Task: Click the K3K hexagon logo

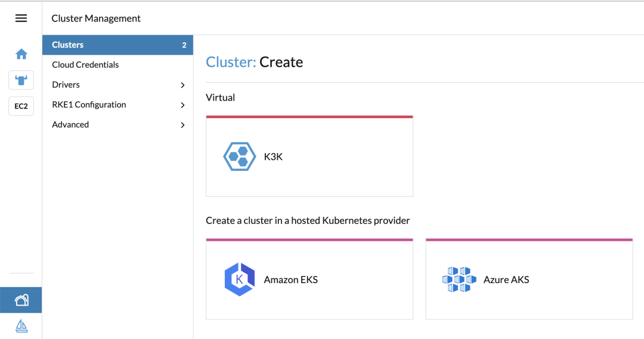Action: (240, 156)
